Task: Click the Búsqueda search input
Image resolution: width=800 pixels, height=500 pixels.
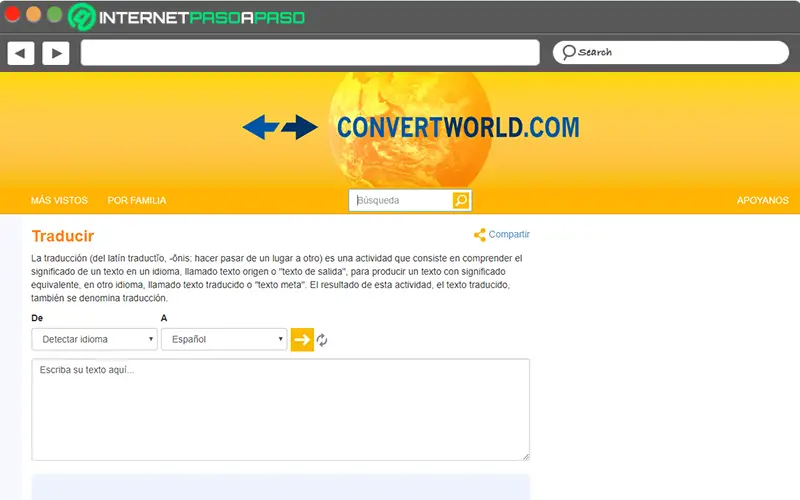Action: pos(401,200)
